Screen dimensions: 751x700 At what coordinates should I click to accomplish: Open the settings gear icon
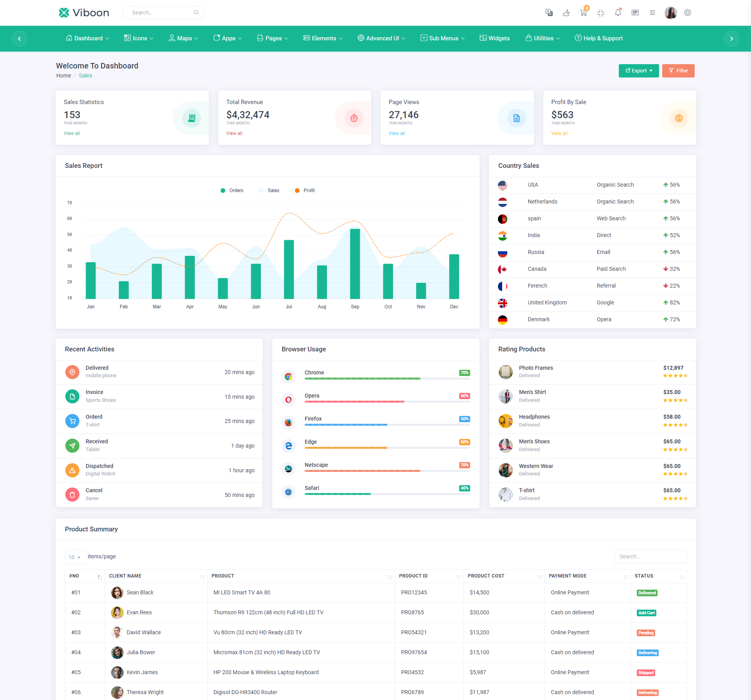pos(687,13)
